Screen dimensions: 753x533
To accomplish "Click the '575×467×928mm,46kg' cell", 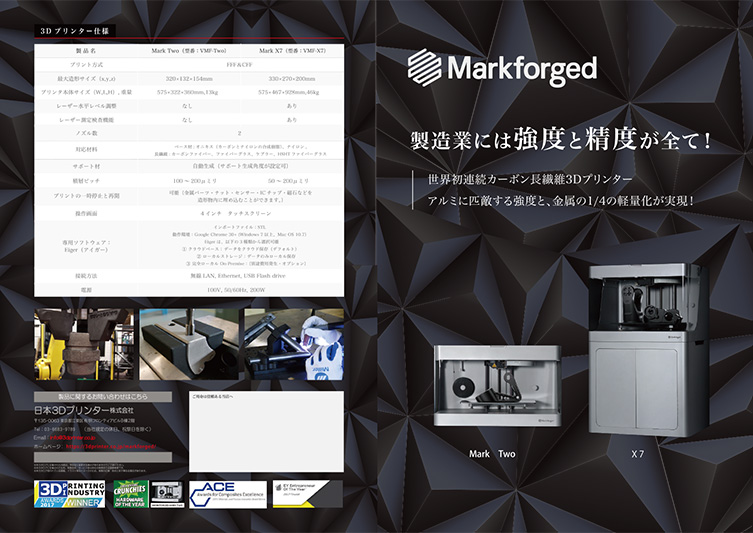I will click(289, 92).
